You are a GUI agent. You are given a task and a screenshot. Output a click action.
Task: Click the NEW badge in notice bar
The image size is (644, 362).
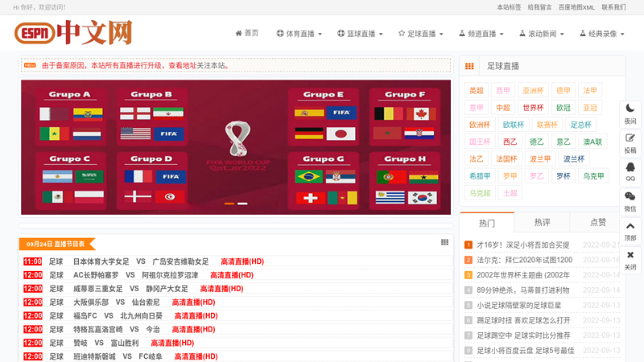pyautogui.click(x=30, y=65)
